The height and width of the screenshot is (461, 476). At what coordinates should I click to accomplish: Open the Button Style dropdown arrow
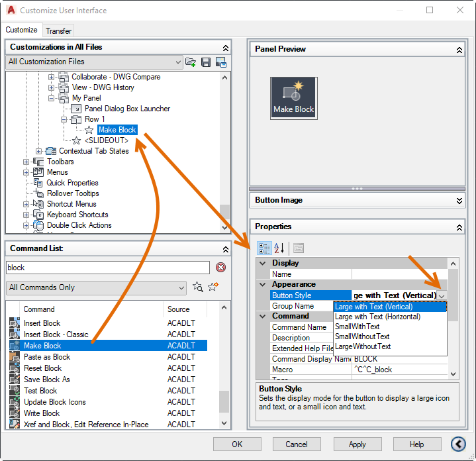tap(442, 295)
